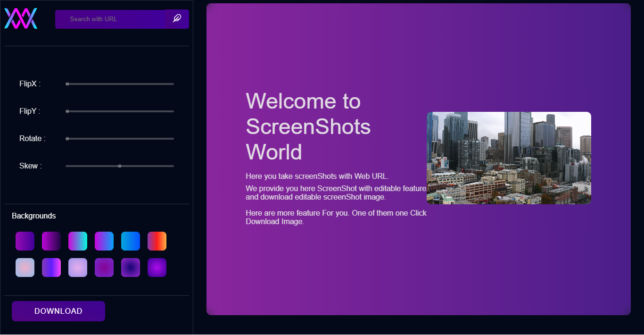
Task: Select the light blue swatch with pink center
Action: pyautogui.click(x=25, y=268)
